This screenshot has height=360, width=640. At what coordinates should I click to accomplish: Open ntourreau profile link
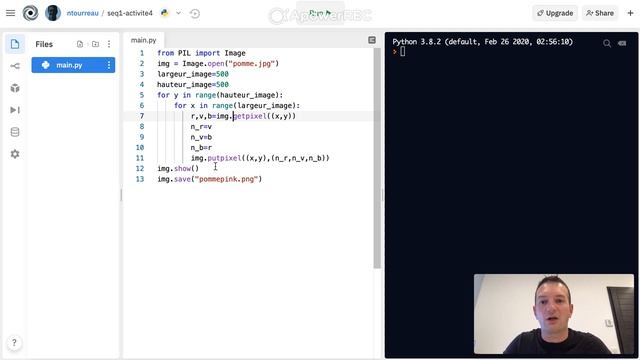point(82,13)
